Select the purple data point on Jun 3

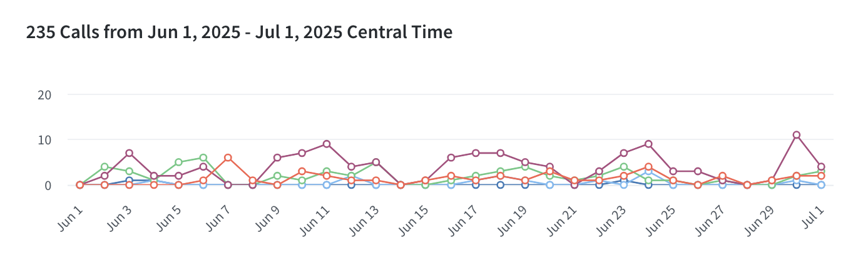[x=129, y=153]
